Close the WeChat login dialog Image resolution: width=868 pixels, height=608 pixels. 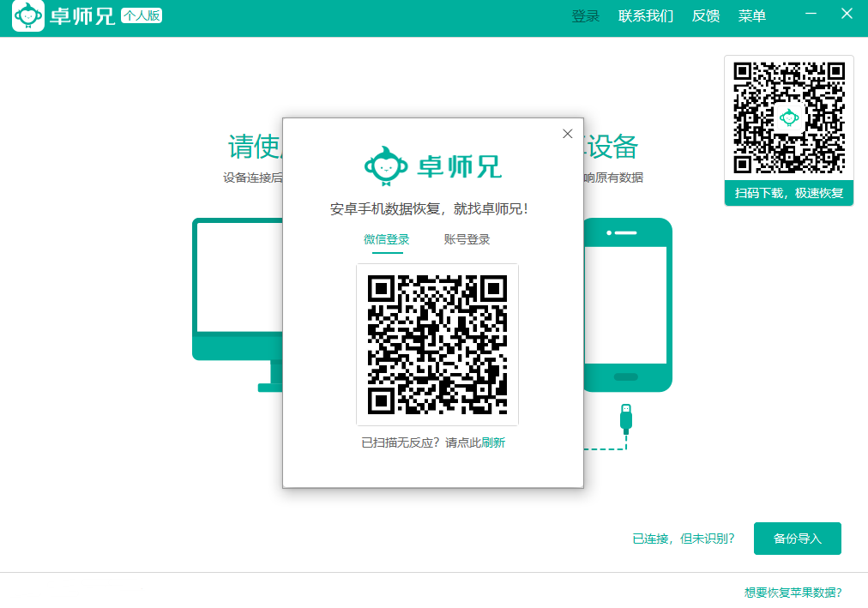click(567, 134)
